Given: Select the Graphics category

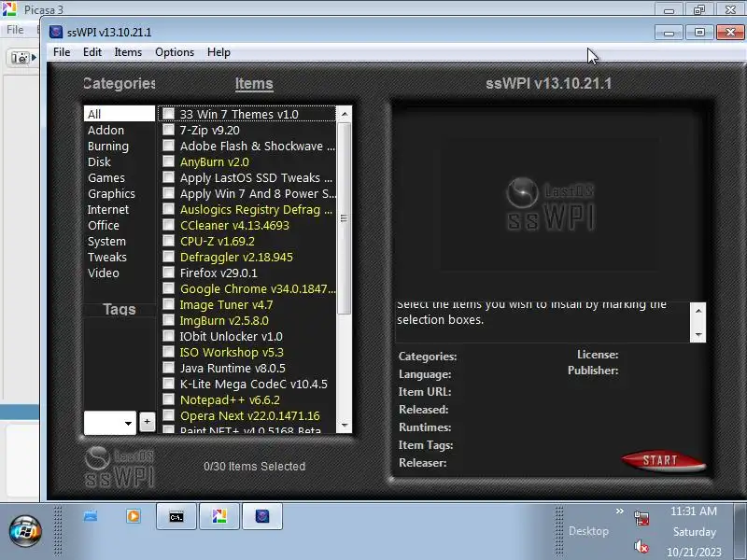Looking at the screenshot, I should click(120, 193).
